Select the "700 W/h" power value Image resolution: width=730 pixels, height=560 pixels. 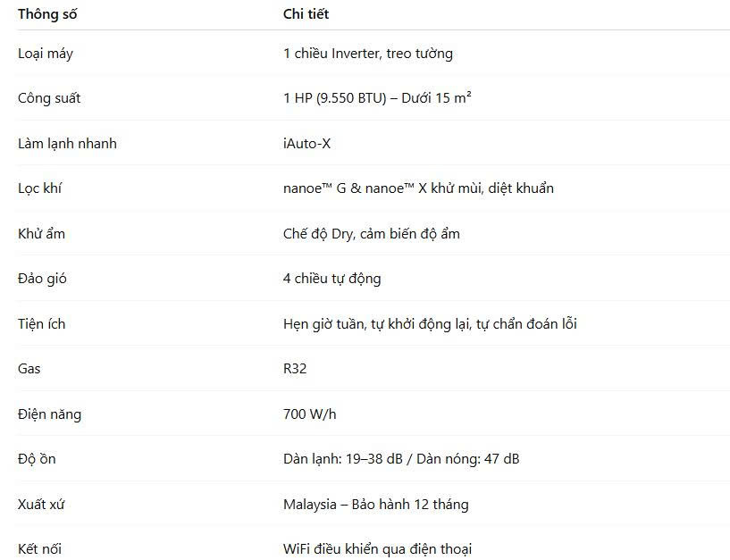[x=309, y=414]
